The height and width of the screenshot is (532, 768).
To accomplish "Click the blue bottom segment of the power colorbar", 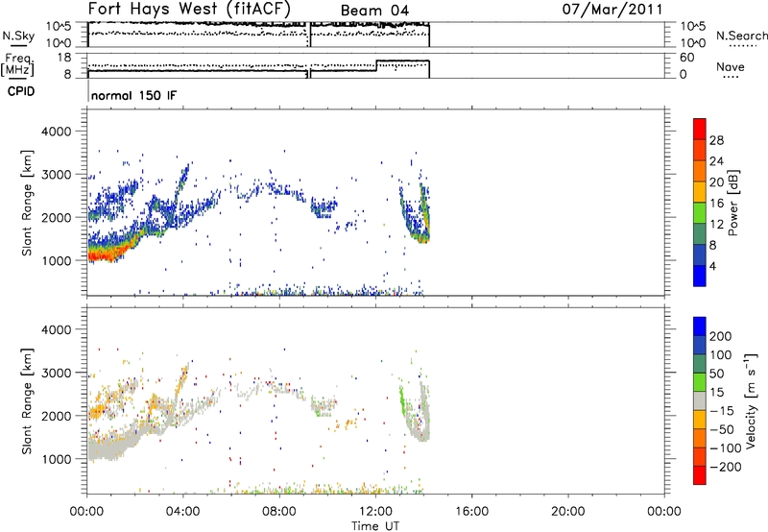I will [x=700, y=276].
